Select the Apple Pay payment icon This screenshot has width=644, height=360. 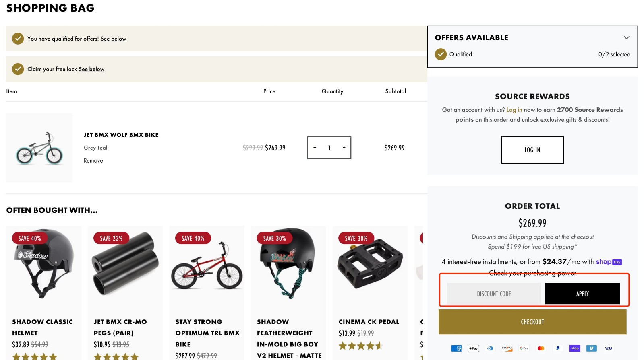[x=473, y=348]
